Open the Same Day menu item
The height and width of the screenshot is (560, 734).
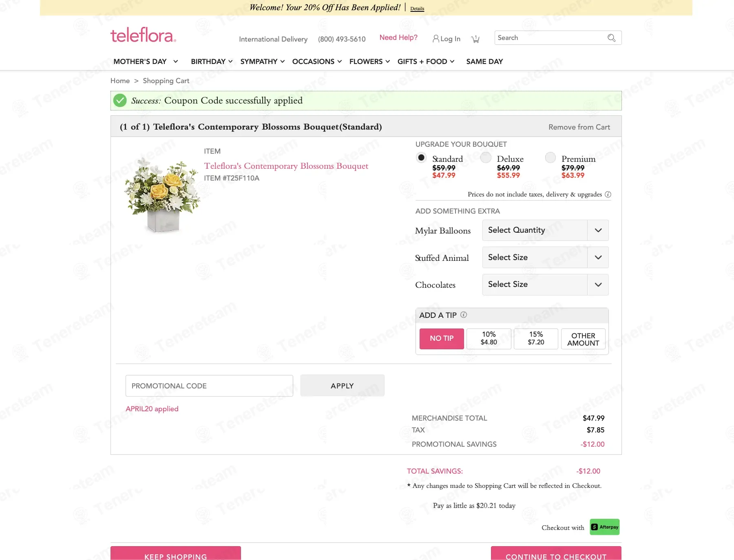coord(484,62)
